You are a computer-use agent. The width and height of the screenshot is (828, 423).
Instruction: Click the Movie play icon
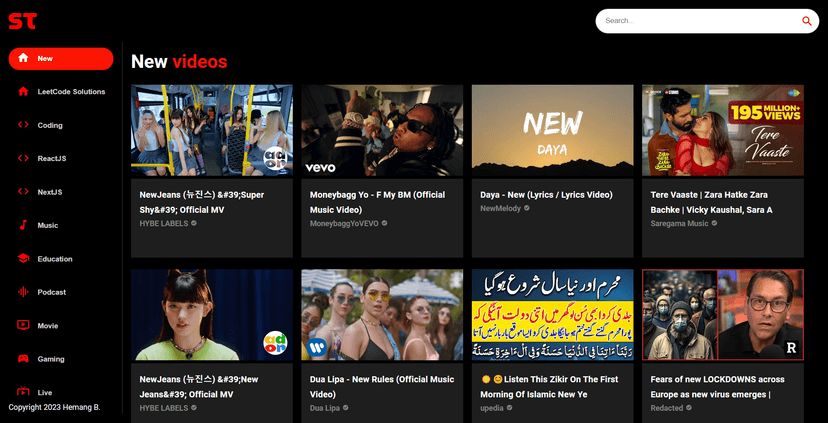coord(23,325)
